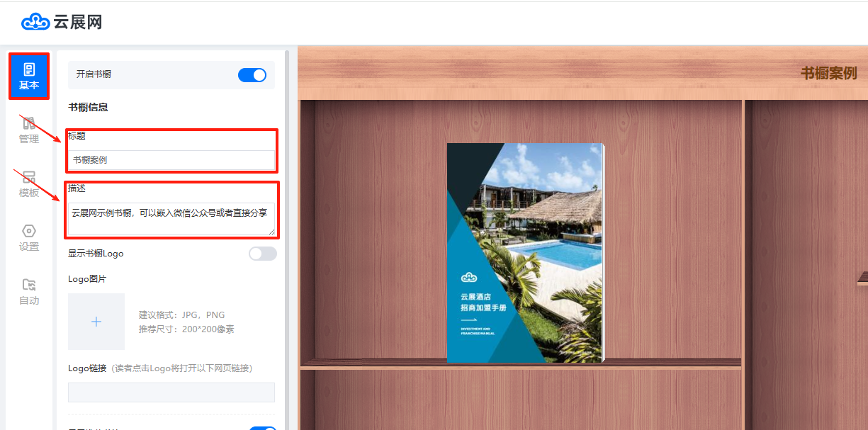The image size is (868, 430).
Task: Click the 云展网 brand name text
Action: (78, 22)
